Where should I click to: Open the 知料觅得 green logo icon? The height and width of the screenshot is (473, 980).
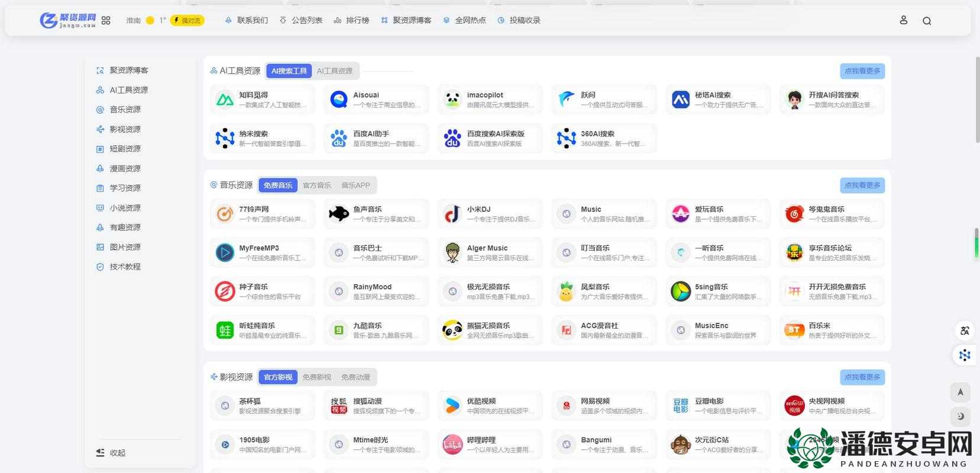click(x=225, y=99)
